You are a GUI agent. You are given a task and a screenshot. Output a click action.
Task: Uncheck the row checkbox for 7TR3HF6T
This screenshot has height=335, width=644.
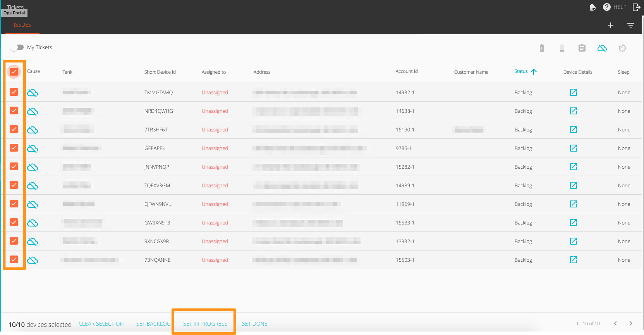14,129
